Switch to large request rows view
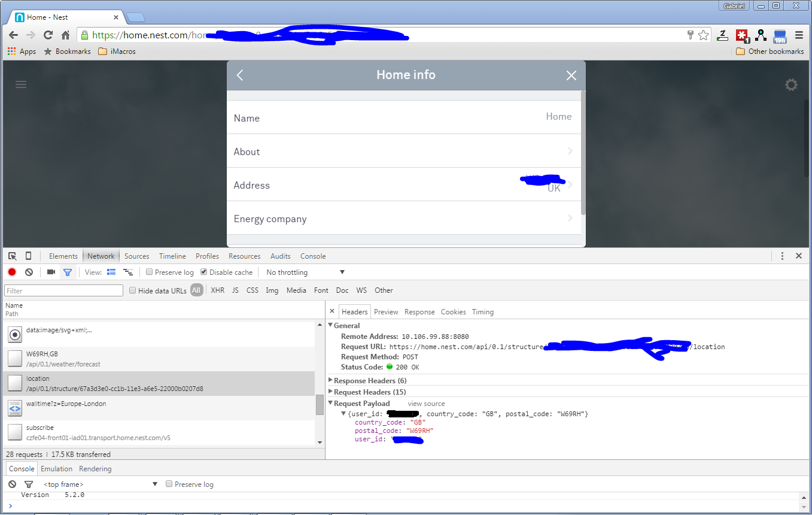This screenshot has height=515, width=812. click(x=111, y=272)
